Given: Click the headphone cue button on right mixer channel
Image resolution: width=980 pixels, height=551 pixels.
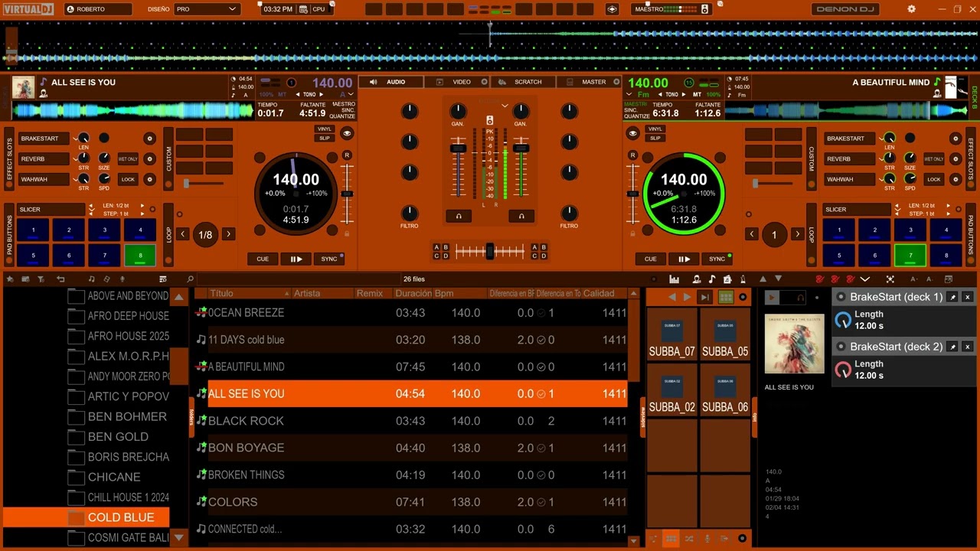Looking at the screenshot, I should coord(521,216).
